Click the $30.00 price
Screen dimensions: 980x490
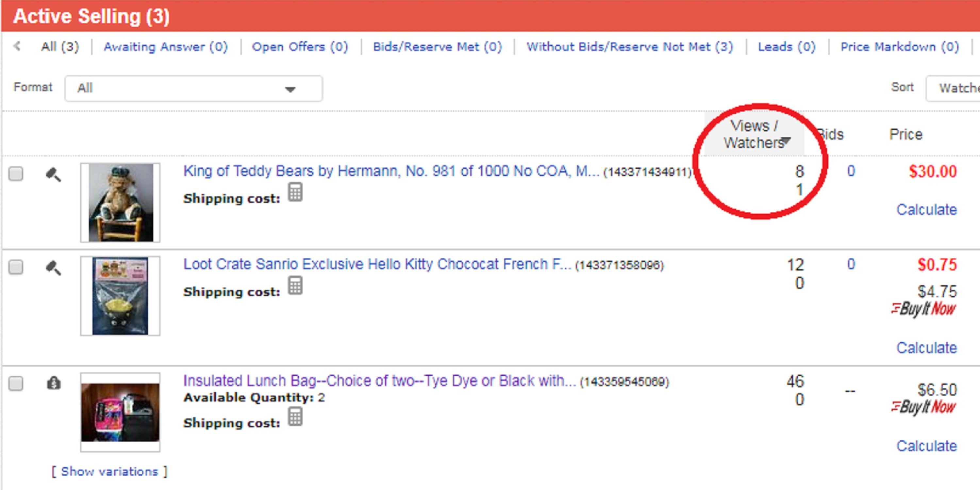pyautogui.click(x=933, y=171)
